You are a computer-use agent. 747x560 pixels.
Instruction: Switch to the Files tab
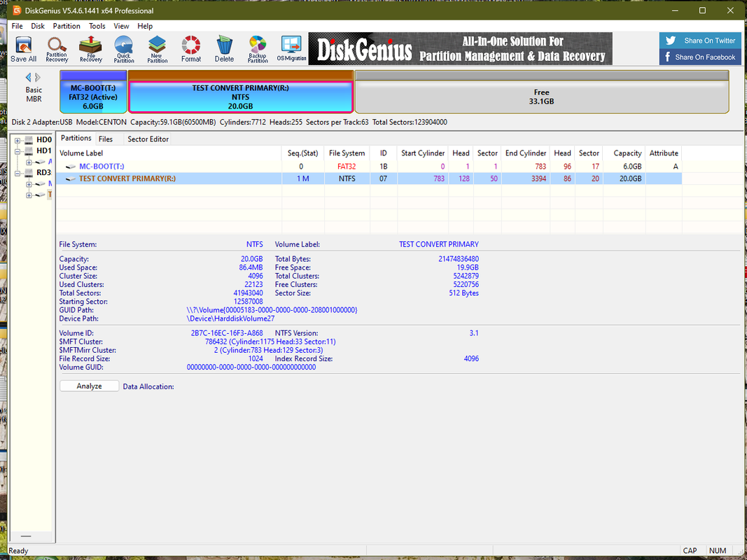coord(106,139)
